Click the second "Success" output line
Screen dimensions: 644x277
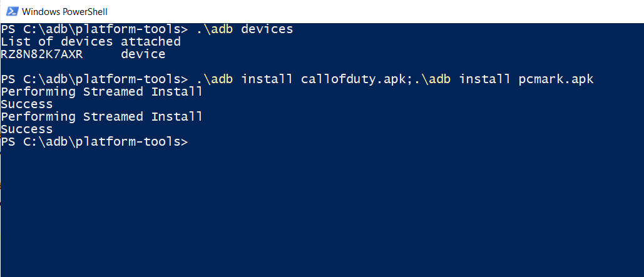point(27,129)
